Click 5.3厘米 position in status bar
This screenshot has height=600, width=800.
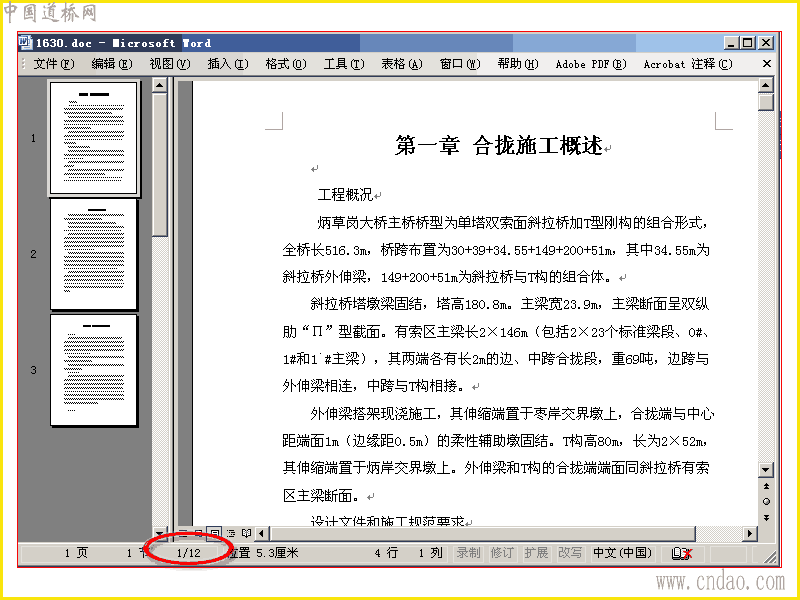point(277,553)
